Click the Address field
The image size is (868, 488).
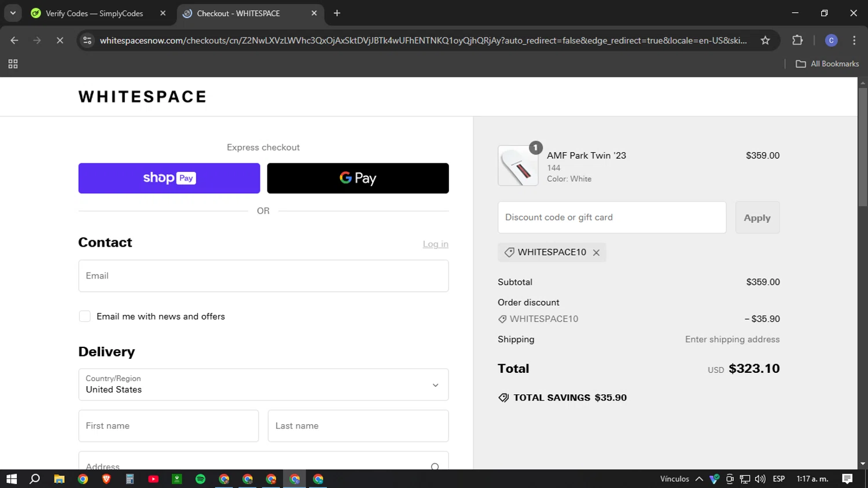(263, 461)
